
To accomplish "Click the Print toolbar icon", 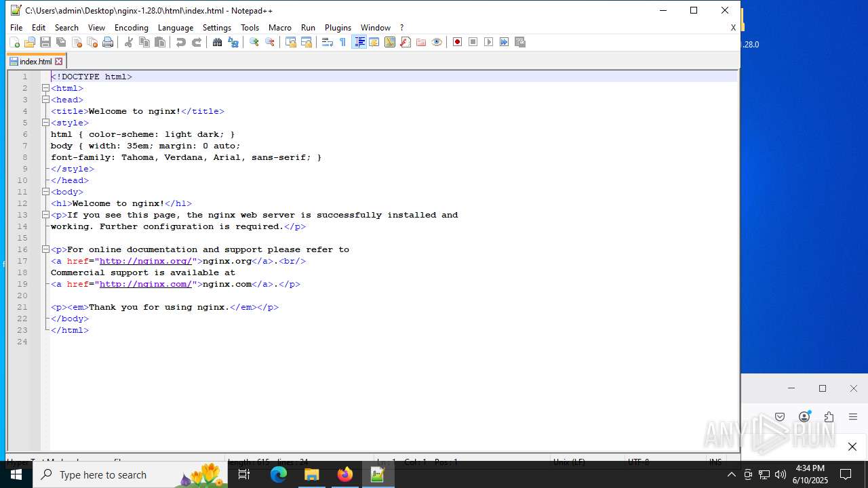I will [108, 42].
